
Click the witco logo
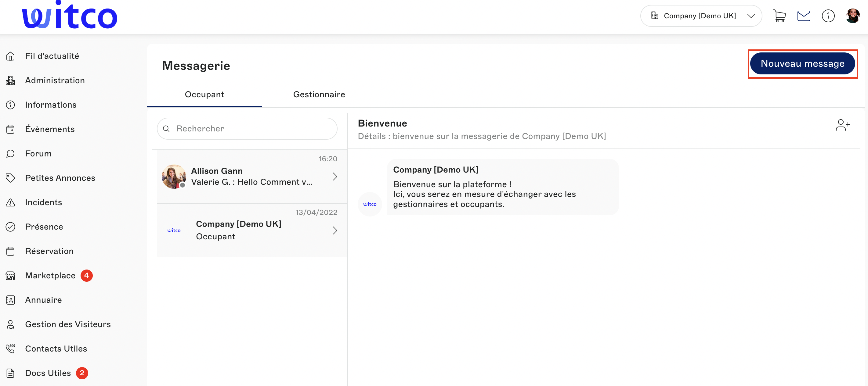point(70,15)
